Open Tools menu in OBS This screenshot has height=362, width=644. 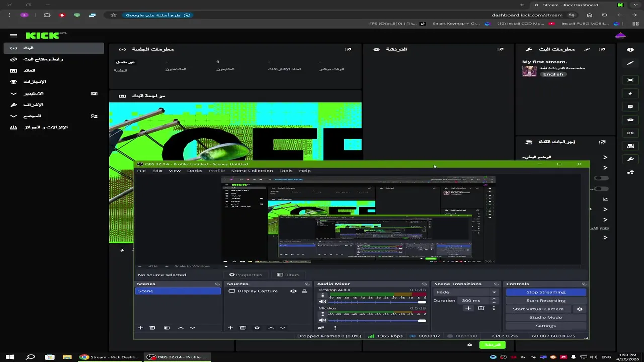pos(286,171)
